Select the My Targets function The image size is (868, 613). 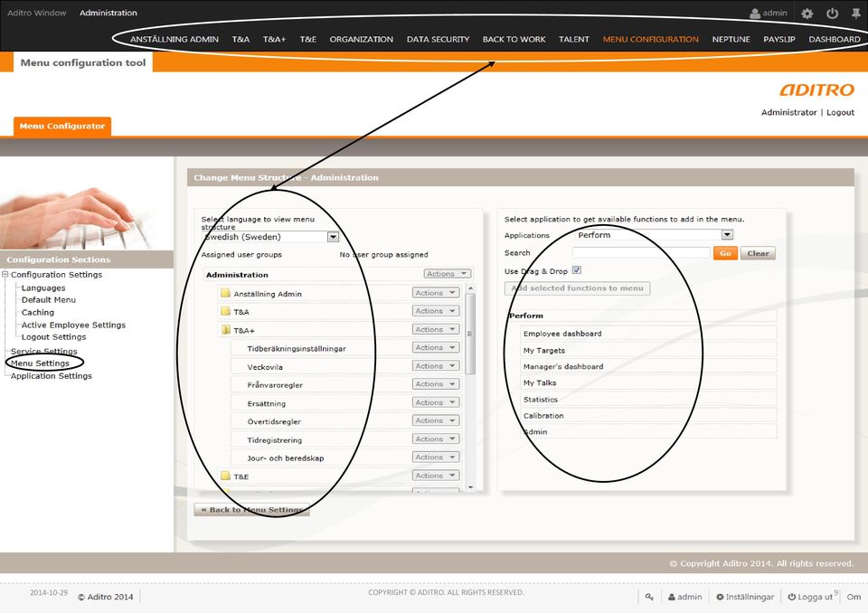[648, 350]
